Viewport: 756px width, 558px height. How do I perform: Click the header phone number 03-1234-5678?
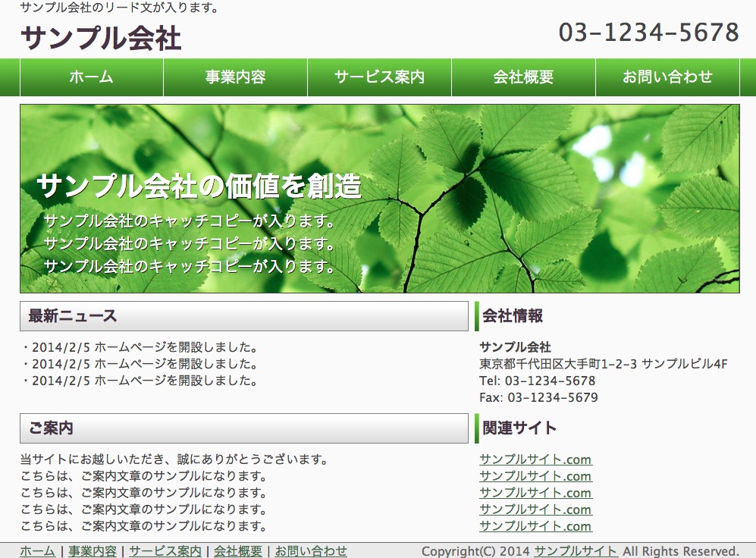(x=648, y=33)
